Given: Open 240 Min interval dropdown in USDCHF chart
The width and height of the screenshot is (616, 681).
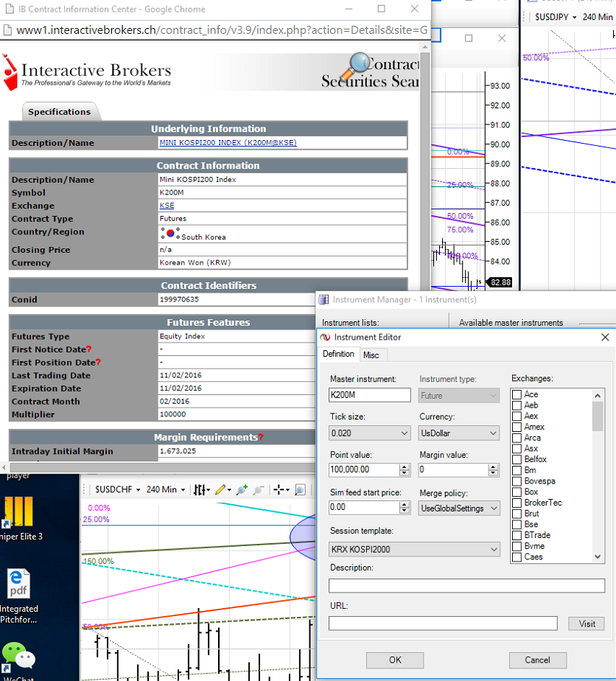Looking at the screenshot, I should click(165, 490).
